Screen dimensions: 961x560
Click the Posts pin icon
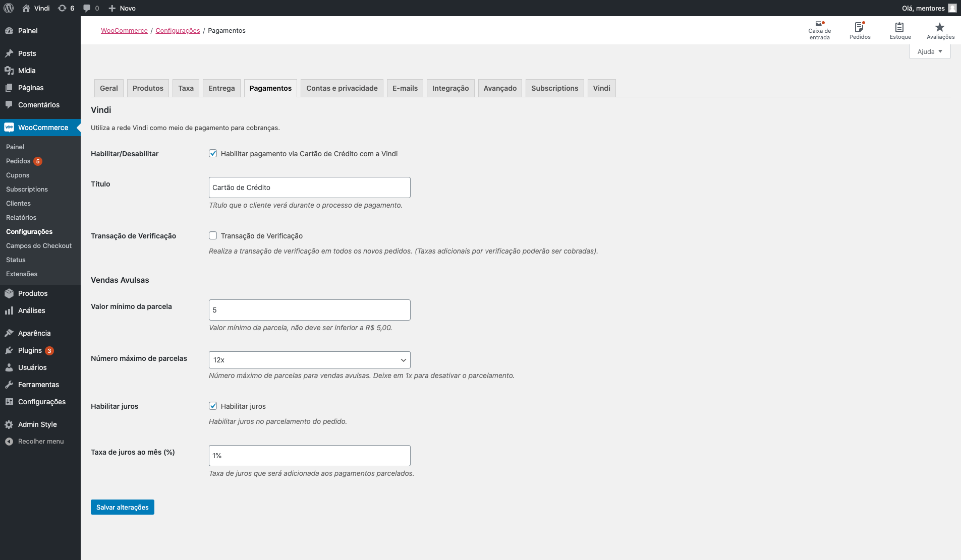[9, 53]
